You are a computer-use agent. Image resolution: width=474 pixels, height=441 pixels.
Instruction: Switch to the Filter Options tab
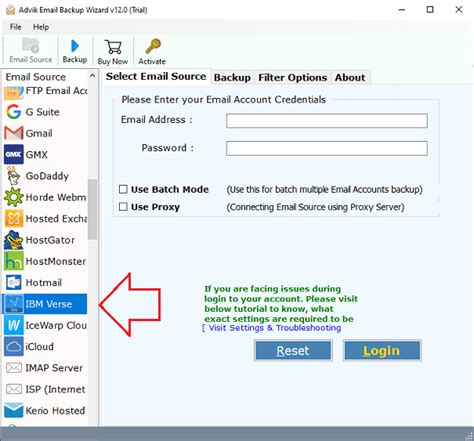293,78
